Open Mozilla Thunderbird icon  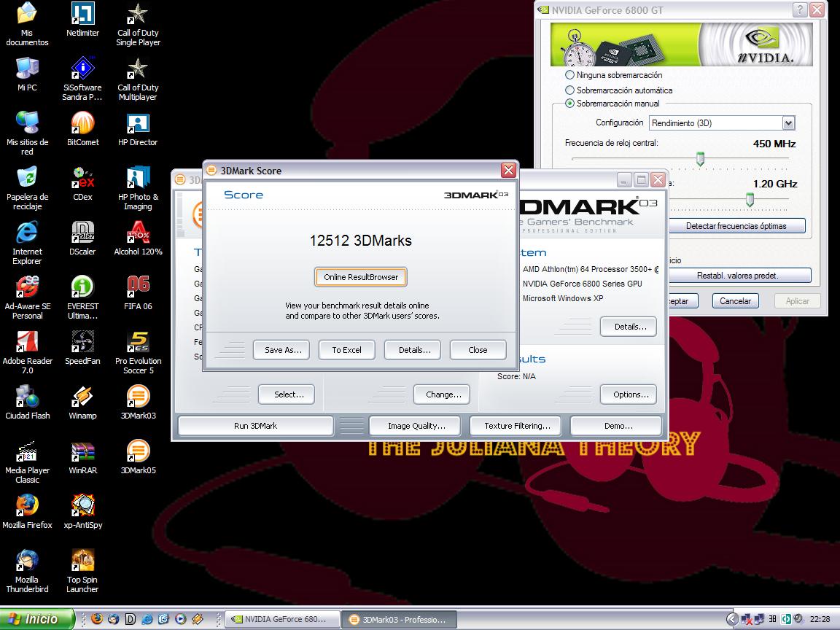(x=27, y=570)
